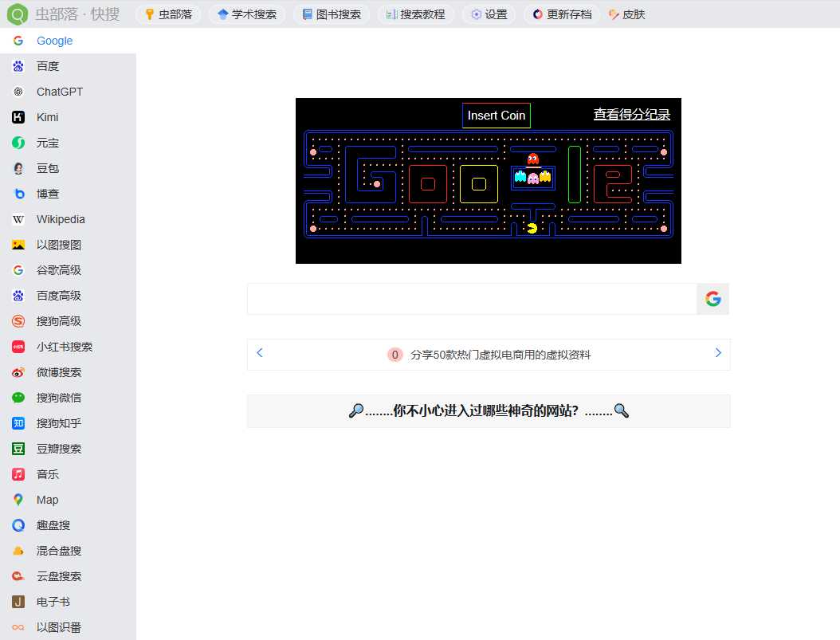
Task: Click the Insert Coin button
Action: pos(496,116)
